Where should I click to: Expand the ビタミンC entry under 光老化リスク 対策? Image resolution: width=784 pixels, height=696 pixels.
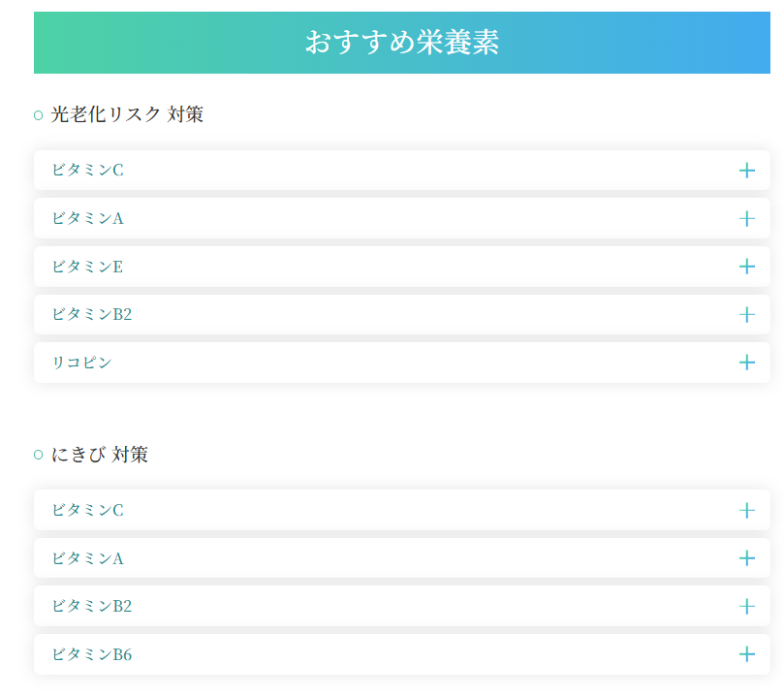(x=401, y=170)
